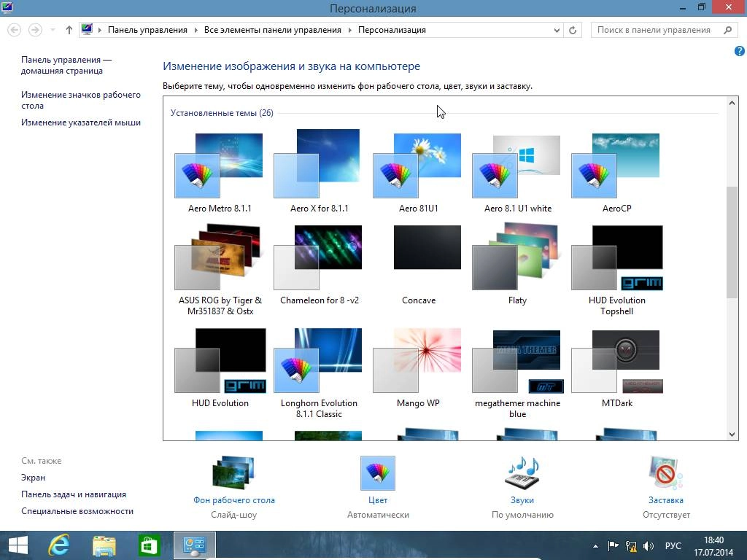The width and height of the screenshot is (747, 560).
Task: Open Специальные возможности link
Action: coord(77,511)
